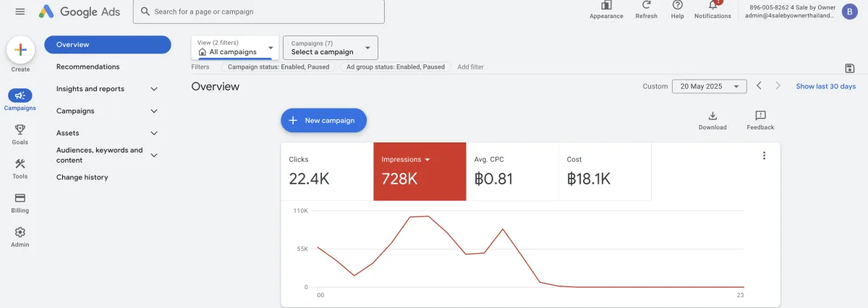
Task: Click the Create plus button
Action: [x=20, y=49]
